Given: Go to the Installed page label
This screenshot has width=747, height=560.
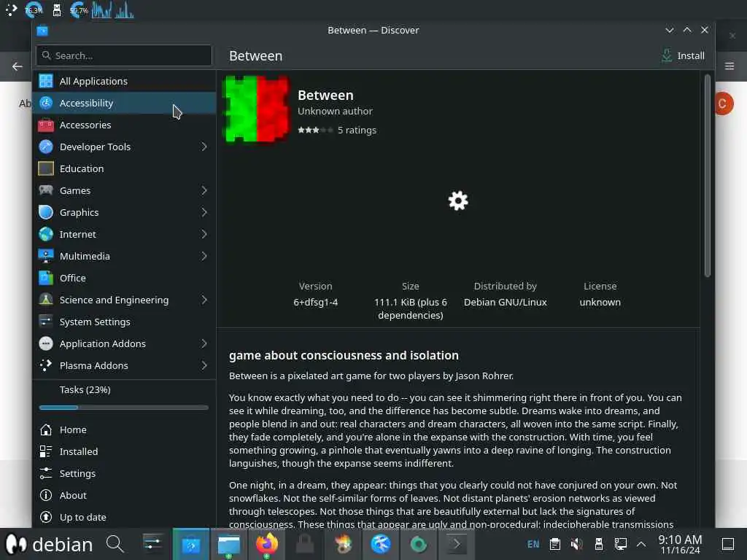Looking at the screenshot, I should click(x=79, y=451).
